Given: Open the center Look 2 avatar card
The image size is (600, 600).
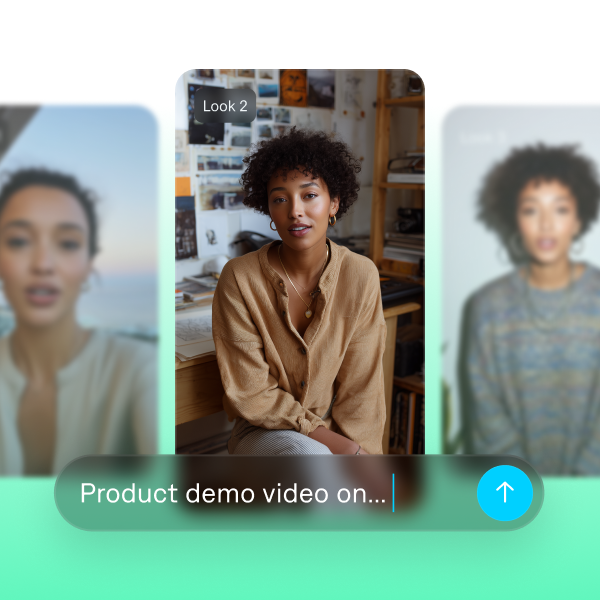Looking at the screenshot, I should pos(300,262).
